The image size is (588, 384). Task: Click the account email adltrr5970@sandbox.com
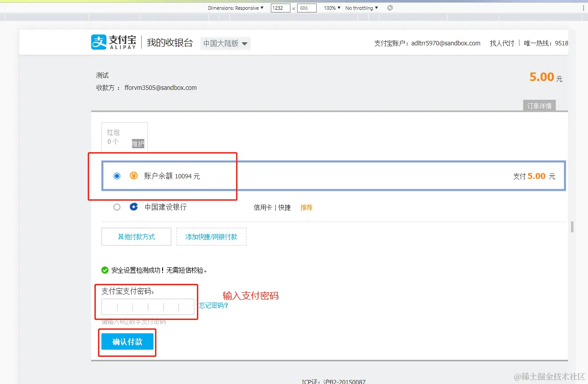tap(446, 43)
